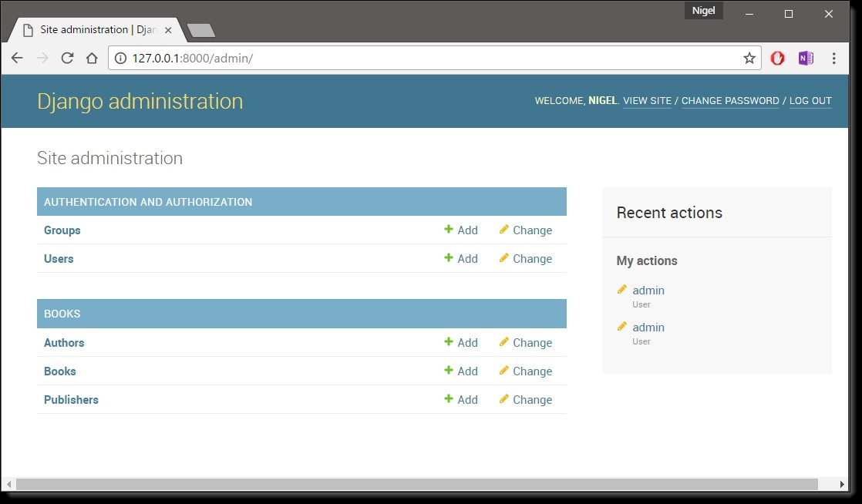Open the OneNote clipper extension icon
Image resolution: width=862 pixels, height=504 pixels.
[806, 59]
